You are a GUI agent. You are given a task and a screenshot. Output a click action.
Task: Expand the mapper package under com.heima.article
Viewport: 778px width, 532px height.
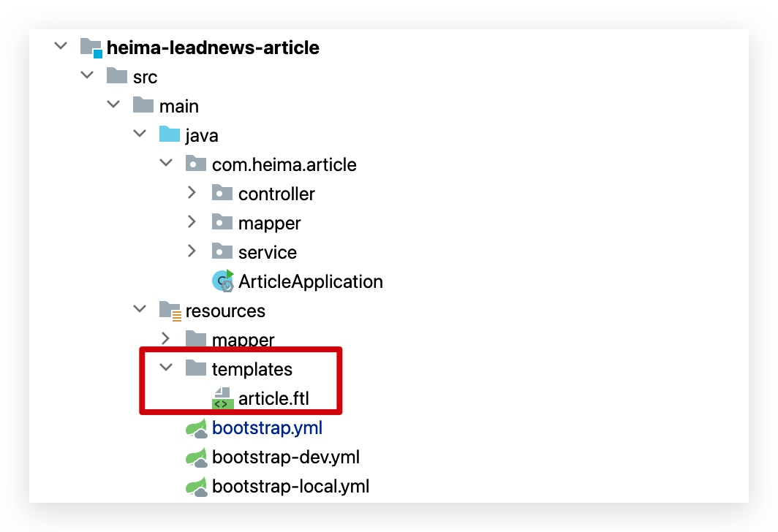[192, 222]
